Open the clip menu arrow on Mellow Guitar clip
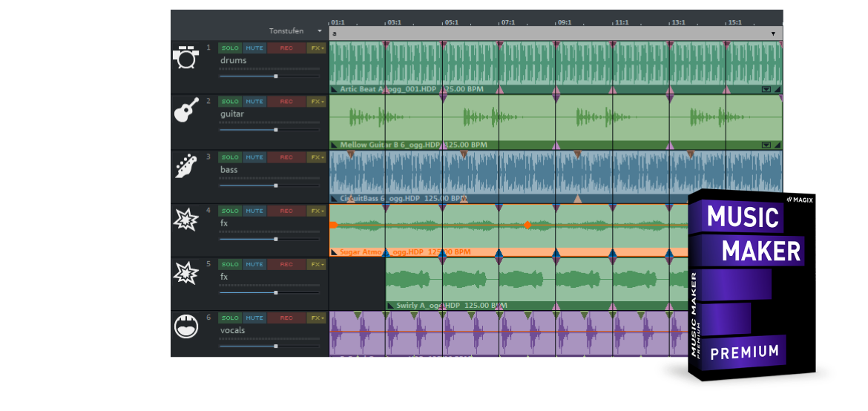Image resolution: width=868 pixels, height=411 pixels. tap(766, 145)
